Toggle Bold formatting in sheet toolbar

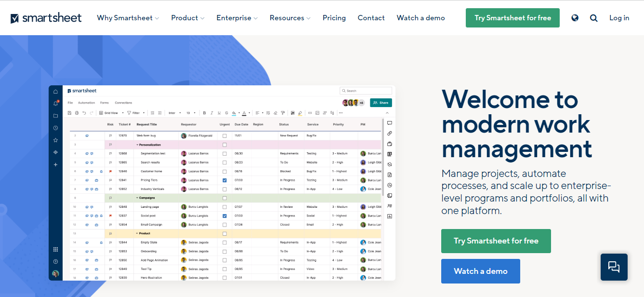(204, 113)
